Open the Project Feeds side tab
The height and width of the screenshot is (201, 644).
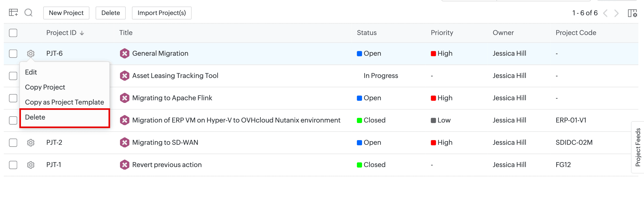pyautogui.click(x=638, y=147)
